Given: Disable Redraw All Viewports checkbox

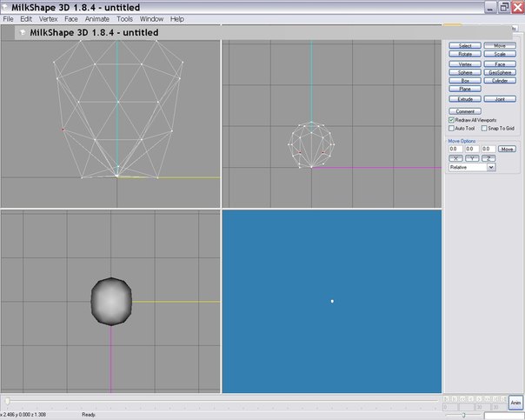Looking at the screenshot, I should click(x=451, y=120).
